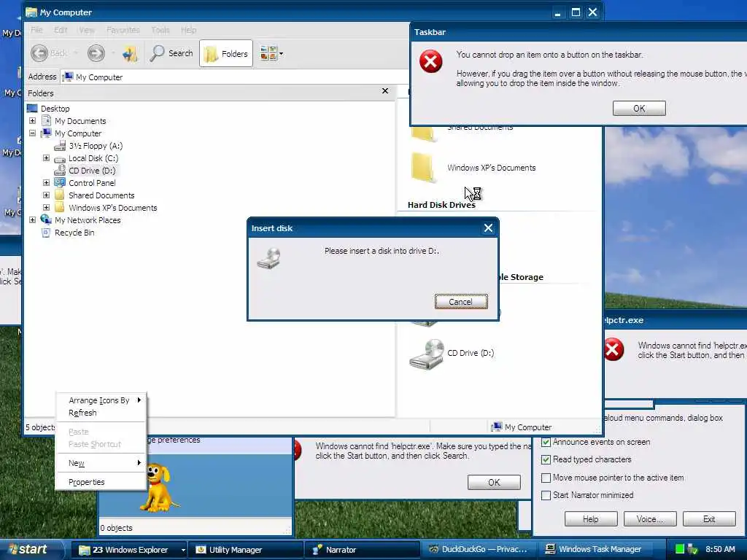747x560 pixels.
Task: Click the Voice... button in Narrator
Action: 650,519
